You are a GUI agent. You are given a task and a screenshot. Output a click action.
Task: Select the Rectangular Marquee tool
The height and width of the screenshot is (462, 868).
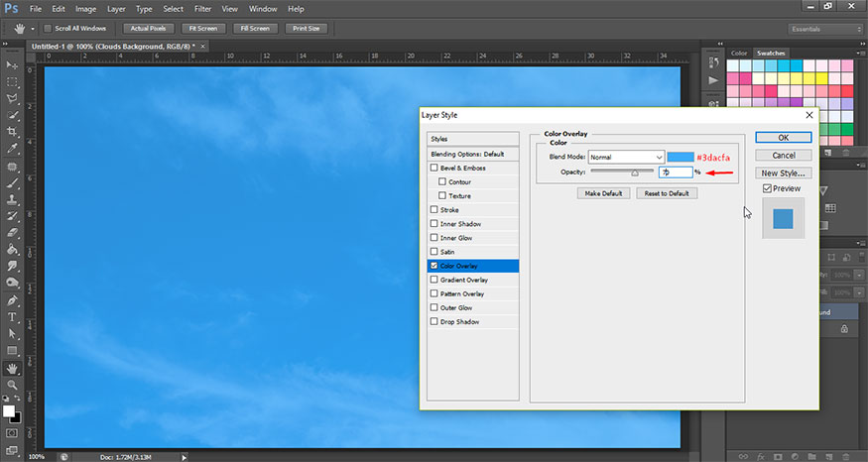pyautogui.click(x=13, y=80)
